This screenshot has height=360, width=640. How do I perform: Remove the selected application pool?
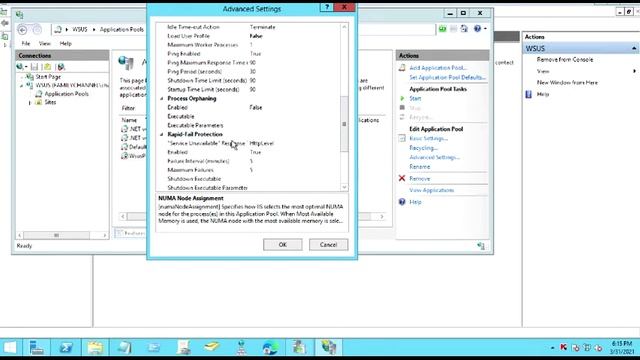420,179
